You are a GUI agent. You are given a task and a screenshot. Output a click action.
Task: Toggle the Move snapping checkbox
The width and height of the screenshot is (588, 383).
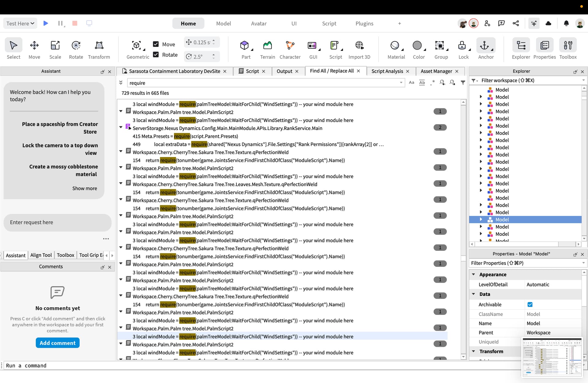coord(156,44)
